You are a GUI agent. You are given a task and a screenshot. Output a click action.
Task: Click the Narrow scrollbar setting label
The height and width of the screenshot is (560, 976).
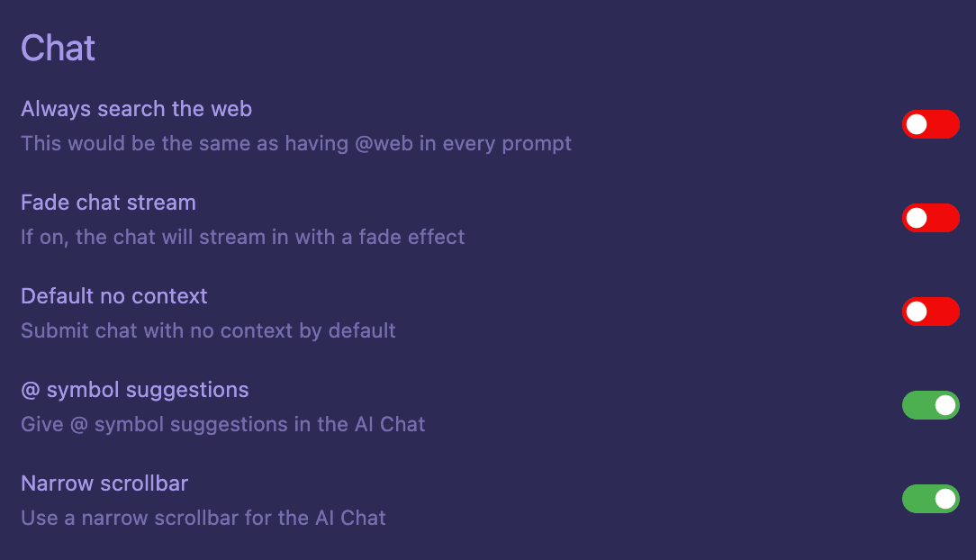(104, 483)
